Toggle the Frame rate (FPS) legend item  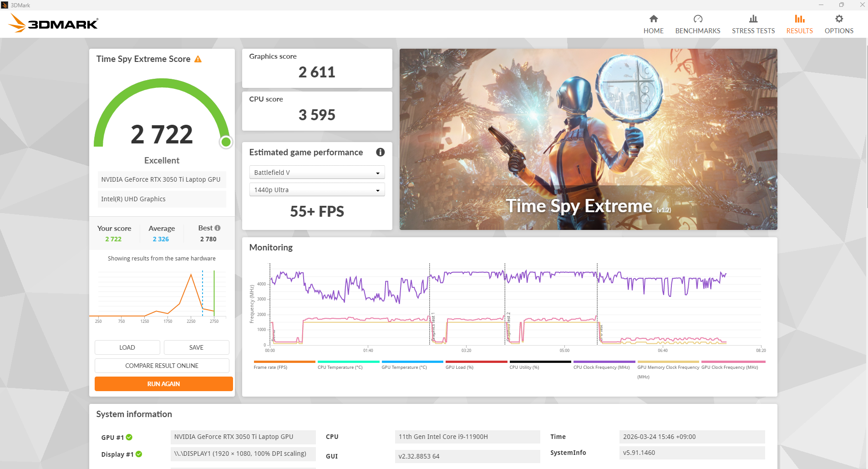[284, 365]
